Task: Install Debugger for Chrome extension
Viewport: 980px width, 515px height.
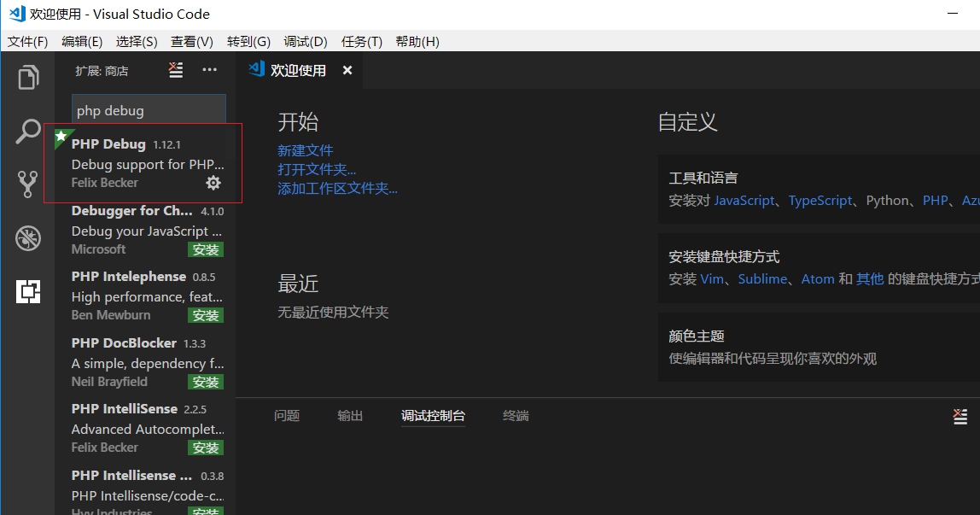Action: coord(206,249)
